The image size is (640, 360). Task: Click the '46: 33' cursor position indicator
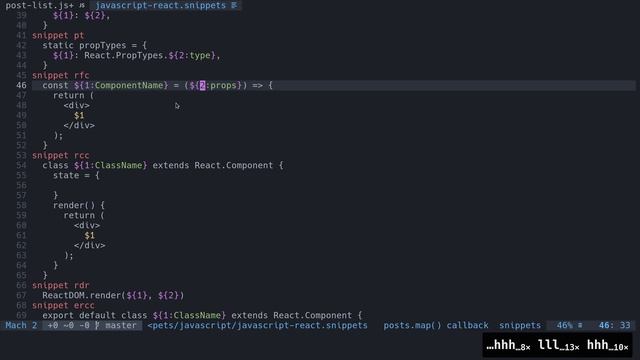(614, 325)
